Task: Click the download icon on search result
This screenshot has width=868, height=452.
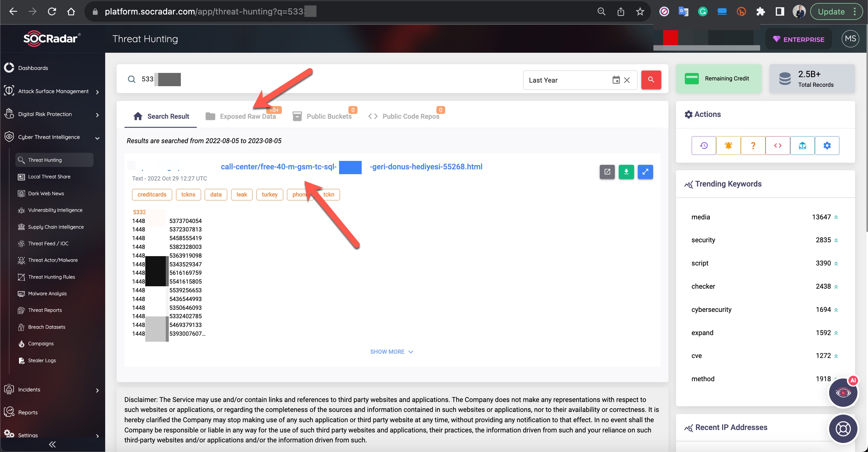Action: (x=626, y=171)
